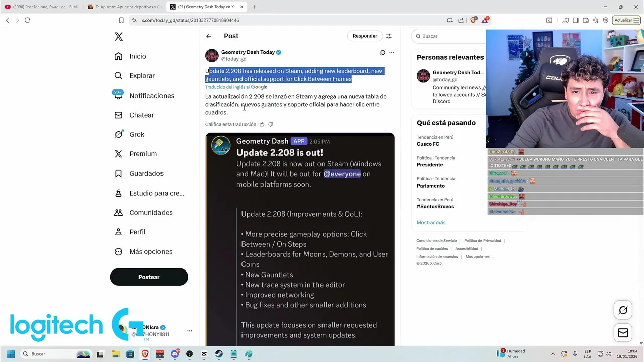Open Perfil in the sidebar
The image size is (644, 362).
pos(130,232)
